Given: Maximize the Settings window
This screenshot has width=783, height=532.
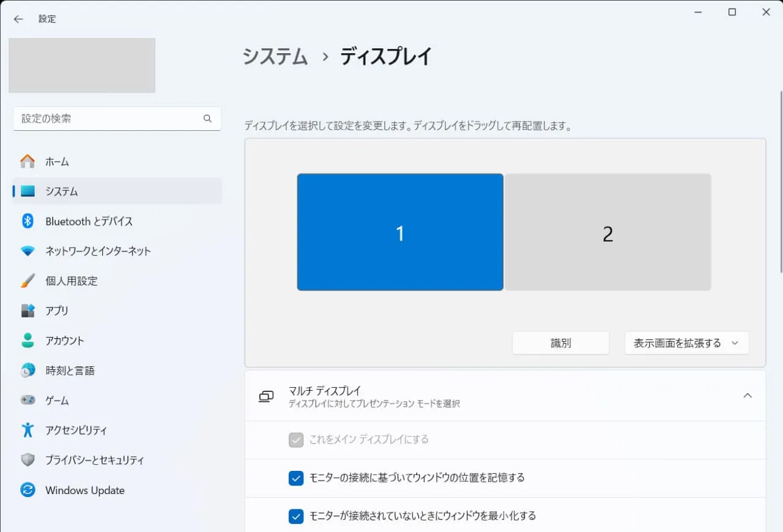Looking at the screenshot, I should point(732,12).
